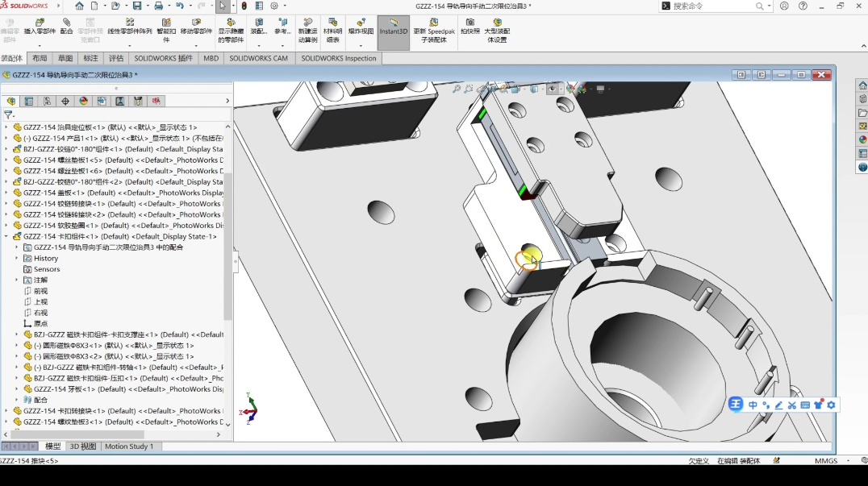Image resolution: width=868 pixels, height=486 pixels.
Task: Open the 评估 tab
Action: 116,58
